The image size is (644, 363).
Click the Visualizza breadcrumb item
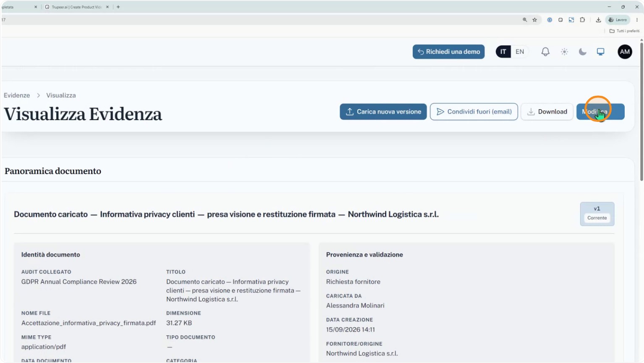[x=61, y=95]
